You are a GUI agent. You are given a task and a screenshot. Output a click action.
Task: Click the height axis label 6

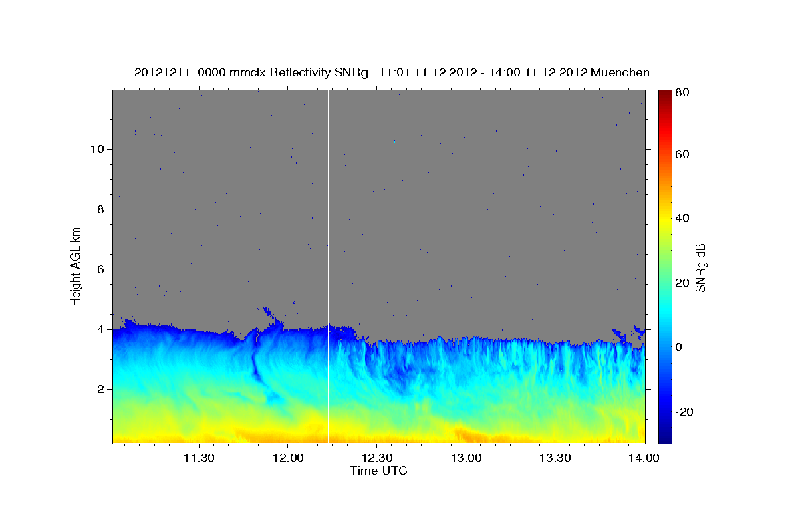99,269
